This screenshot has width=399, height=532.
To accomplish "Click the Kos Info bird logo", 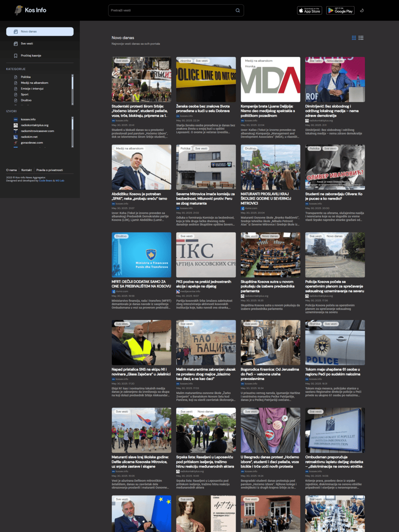I will pos(19,10).
